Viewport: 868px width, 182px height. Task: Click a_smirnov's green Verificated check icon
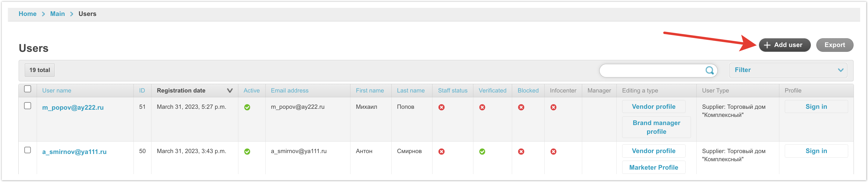pyautogui.click(x=482, y=152)
